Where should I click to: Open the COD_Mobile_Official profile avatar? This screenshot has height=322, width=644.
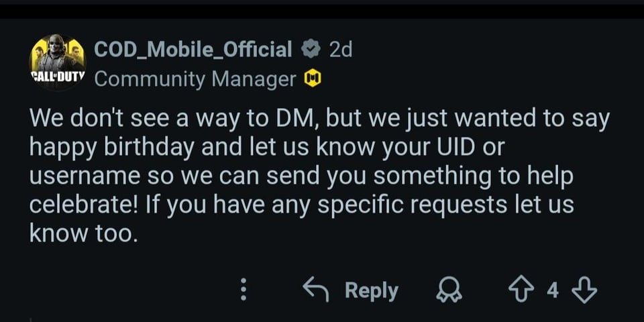coord(58,62)
